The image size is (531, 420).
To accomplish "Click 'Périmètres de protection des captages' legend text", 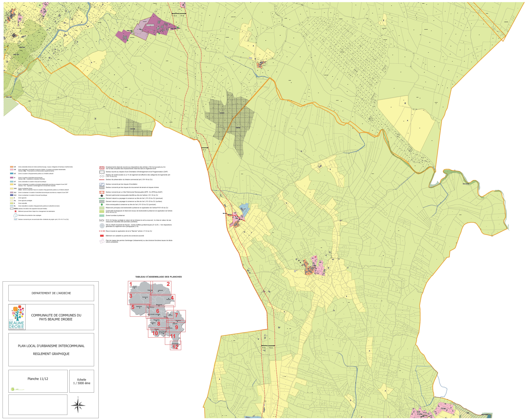I will tap(30, 215).
